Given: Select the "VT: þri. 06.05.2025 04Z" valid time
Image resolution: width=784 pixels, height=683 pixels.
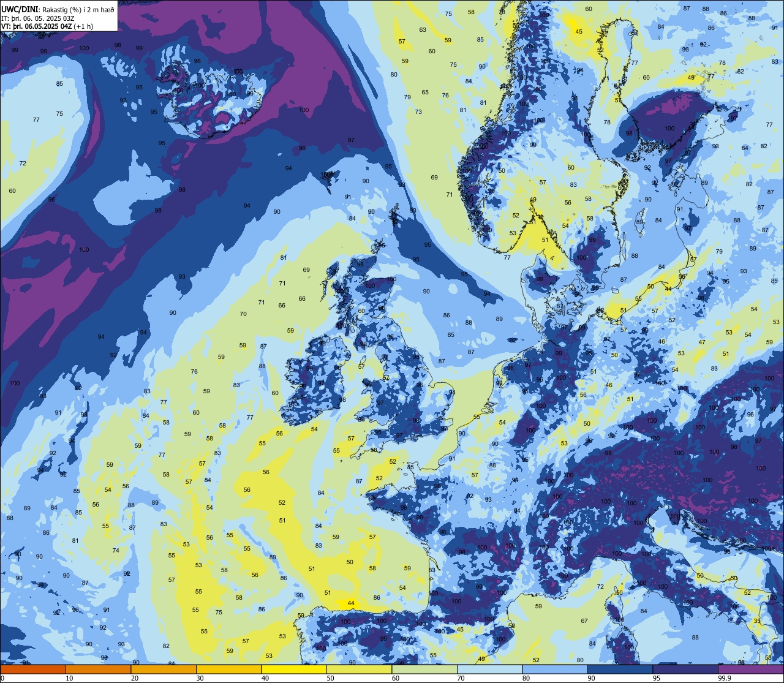Looking at the screenshot, I should (x=36, y=26).
